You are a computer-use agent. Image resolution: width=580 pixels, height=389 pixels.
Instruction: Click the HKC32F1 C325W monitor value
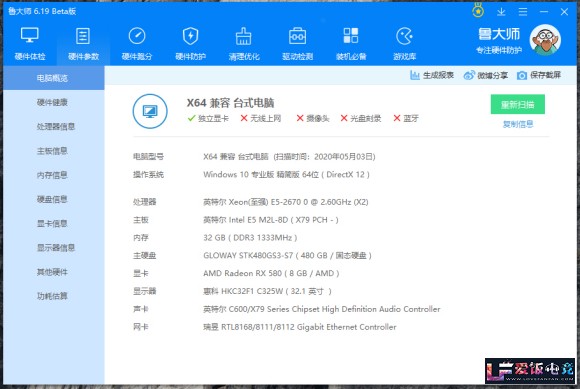[267, 291]
